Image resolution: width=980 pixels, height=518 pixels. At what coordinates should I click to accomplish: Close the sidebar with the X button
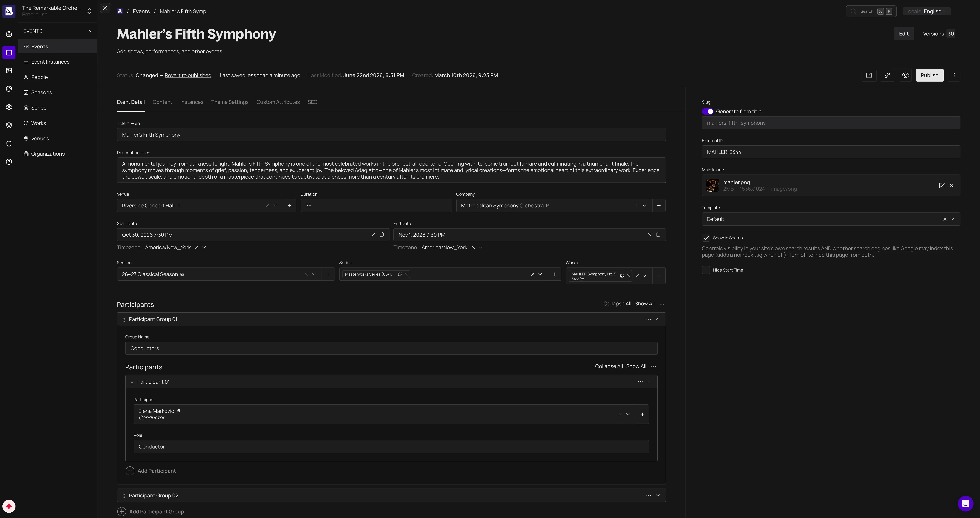105,8
